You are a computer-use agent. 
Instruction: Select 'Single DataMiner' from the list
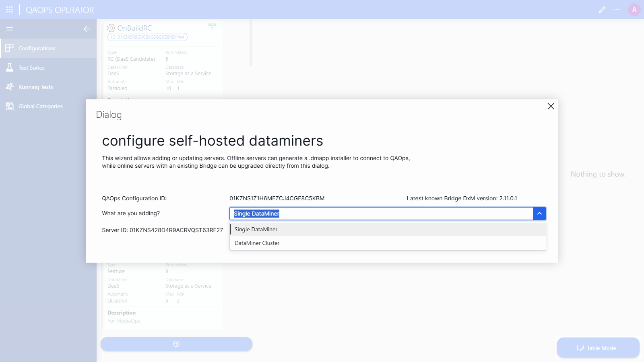(x=388, y=229)
